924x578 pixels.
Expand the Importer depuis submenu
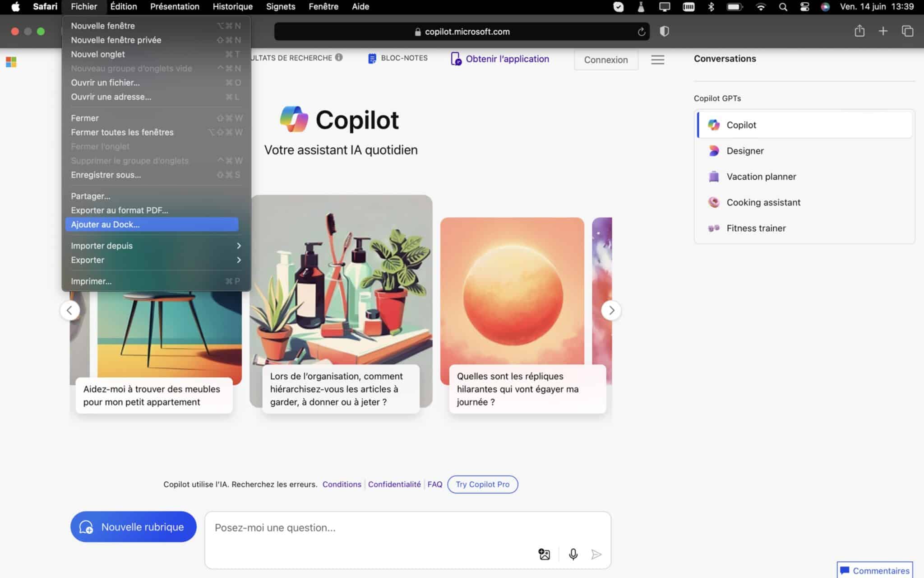156,246
